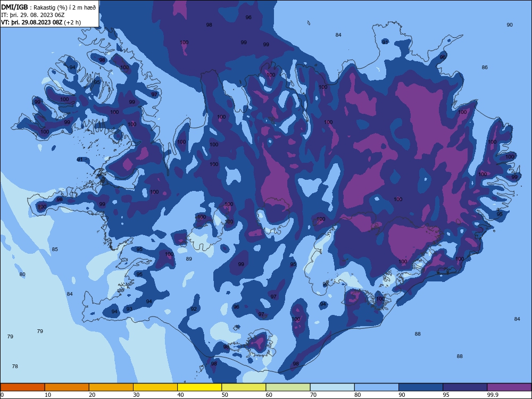Viewport: 532px width, 399px height.
Task: Pick the amber 20–30 legend swatch
Action: 111,387
